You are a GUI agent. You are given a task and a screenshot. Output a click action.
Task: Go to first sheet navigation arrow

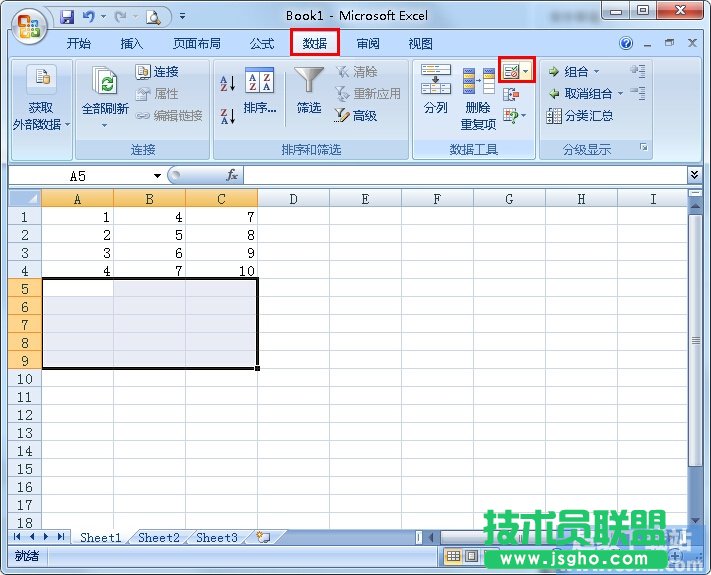(17, 537)
